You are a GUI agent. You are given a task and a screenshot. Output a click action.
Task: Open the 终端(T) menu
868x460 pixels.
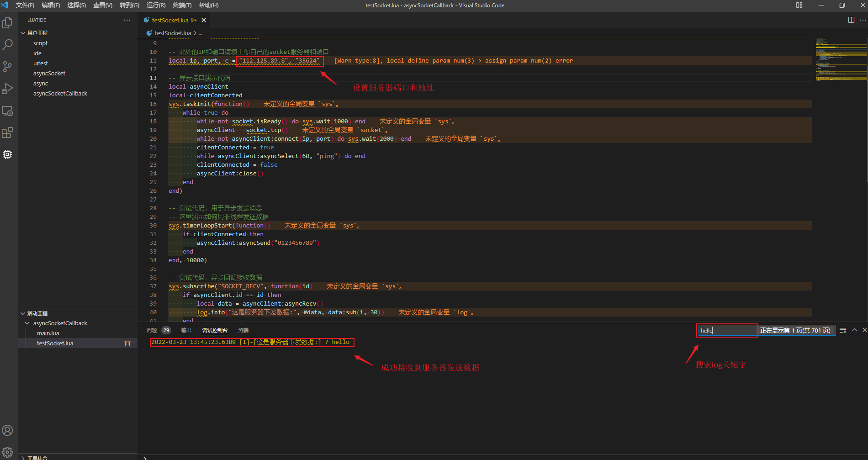(182, 5)
